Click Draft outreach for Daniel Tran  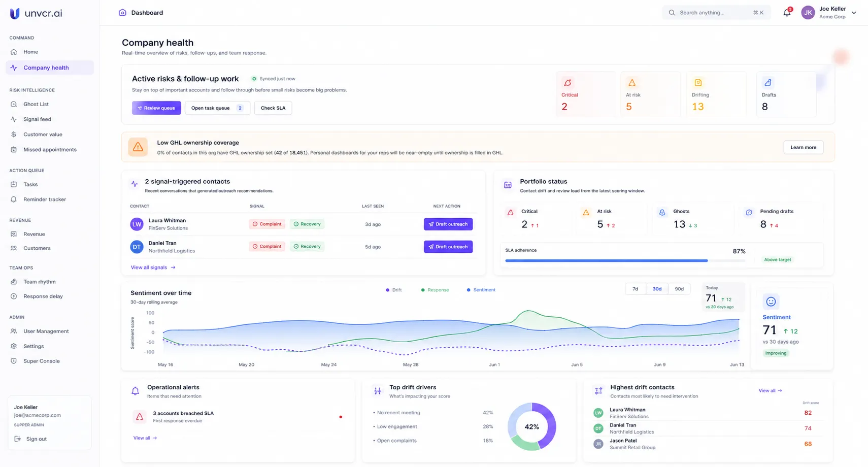pyautogui.click(x=448, y=247)
